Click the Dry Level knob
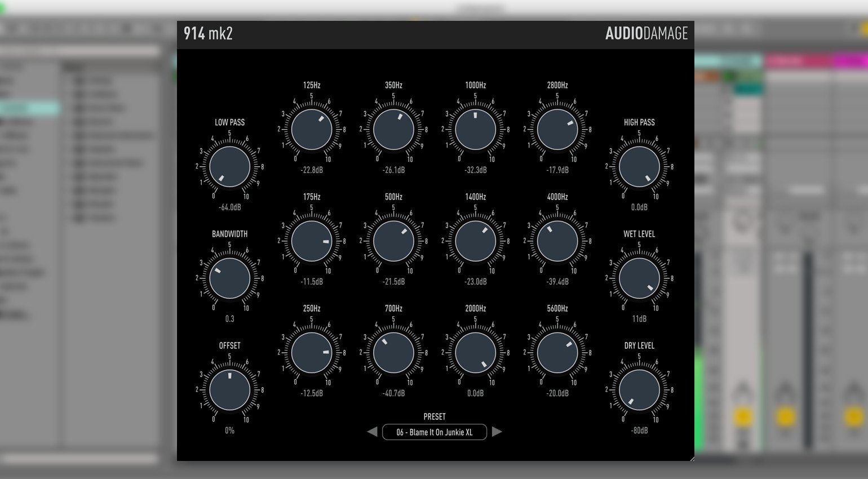The height and width of the screenshot is (479, 868). (x=639, y=390)
